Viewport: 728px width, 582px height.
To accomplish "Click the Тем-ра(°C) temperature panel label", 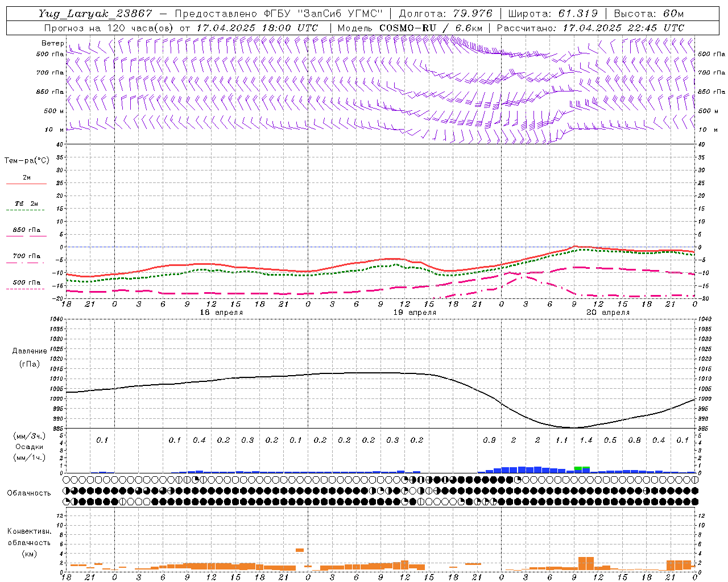I will (x=27, y=161).
